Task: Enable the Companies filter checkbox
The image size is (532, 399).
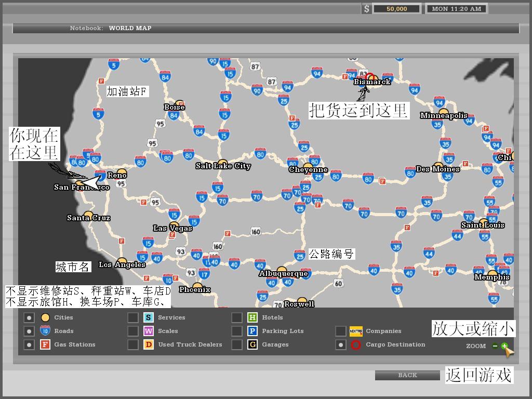Action: (340, 331)
